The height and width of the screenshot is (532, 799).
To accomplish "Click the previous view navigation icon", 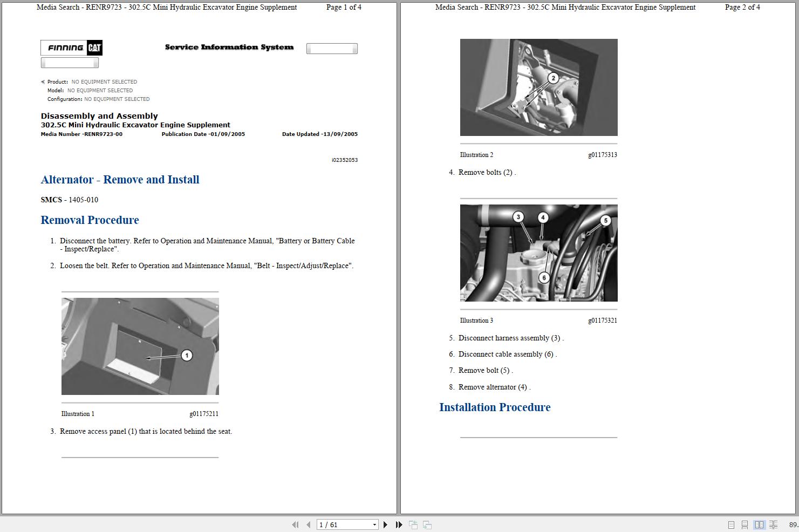I will pos(413,524).
